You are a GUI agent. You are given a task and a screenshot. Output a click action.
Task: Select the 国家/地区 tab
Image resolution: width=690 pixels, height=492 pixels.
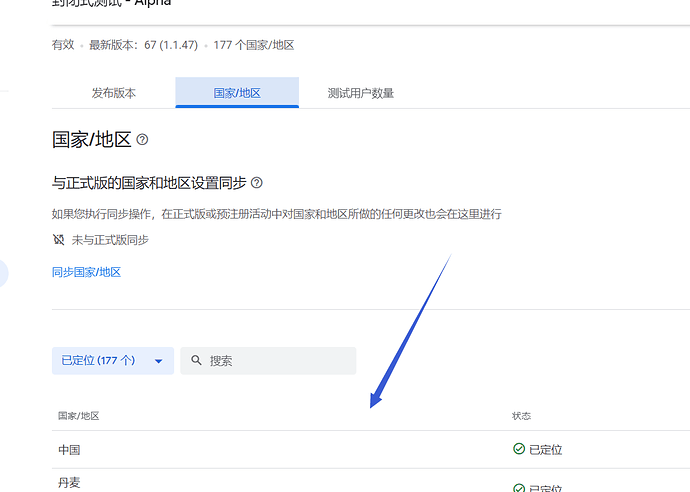click(x=237, y=93)
